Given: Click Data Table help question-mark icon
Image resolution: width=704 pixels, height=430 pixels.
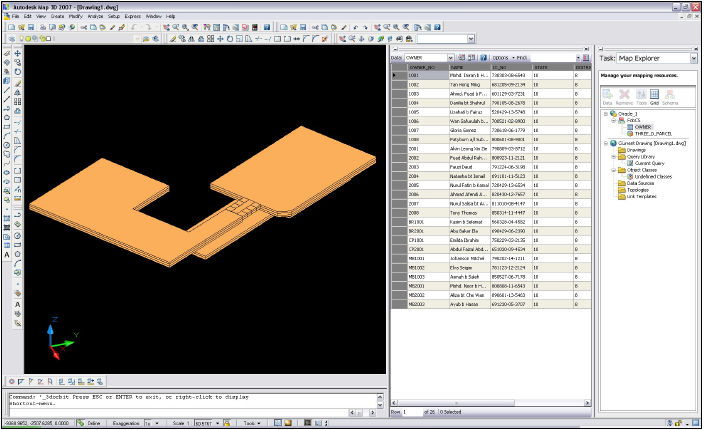Looking at the screenshot, I should point(484,58).
